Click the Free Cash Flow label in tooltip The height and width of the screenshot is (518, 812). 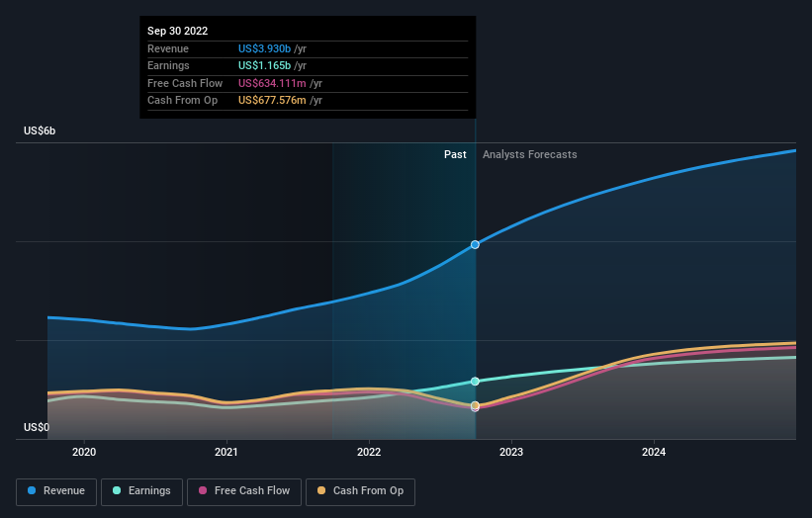pos(185,83)
